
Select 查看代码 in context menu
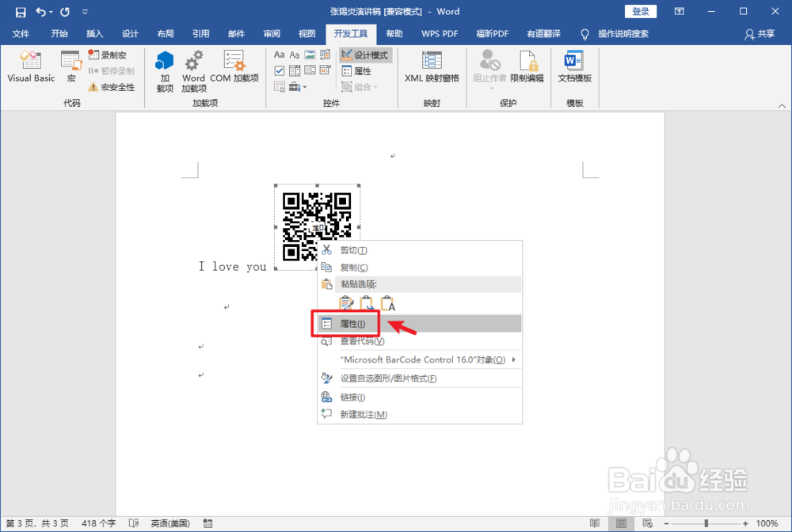[x=420, y=341]
